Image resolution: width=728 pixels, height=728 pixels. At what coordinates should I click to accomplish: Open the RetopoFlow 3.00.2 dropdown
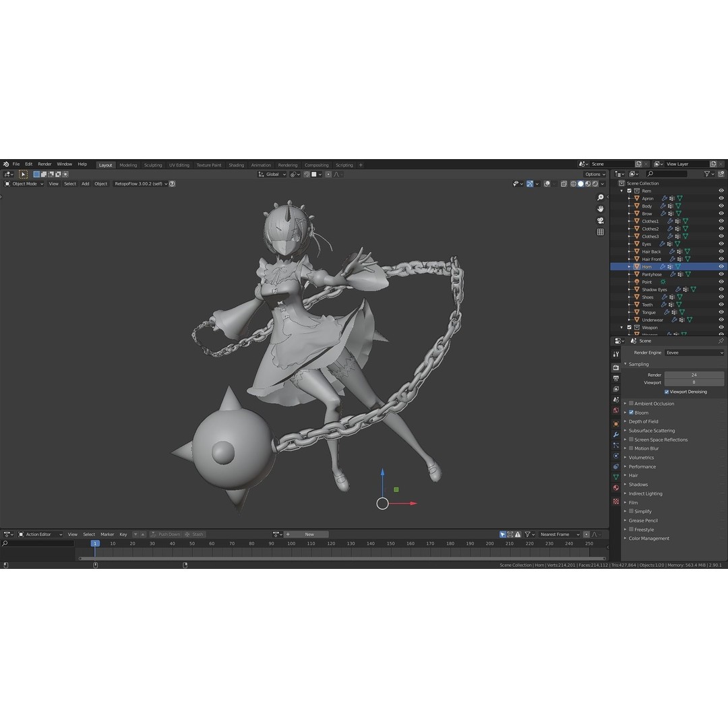tap(141, 184)
